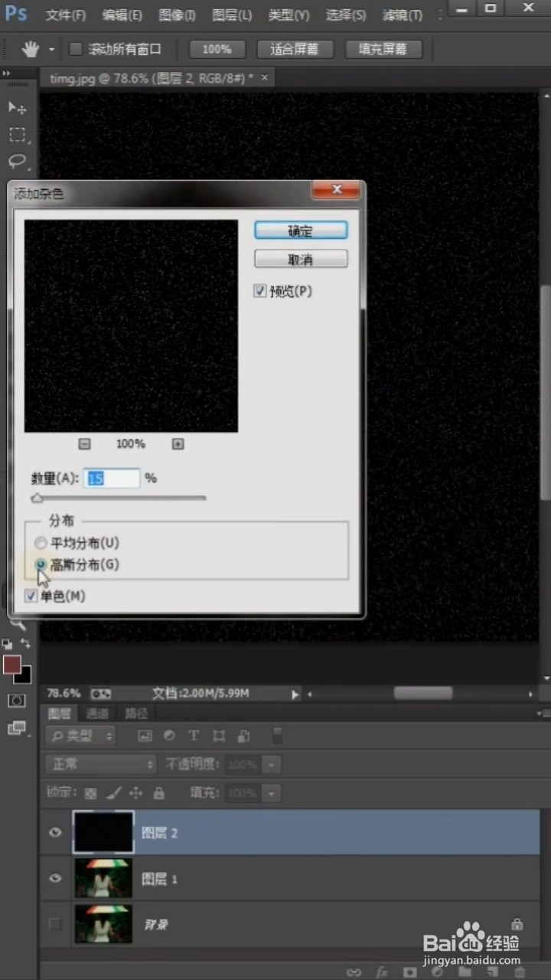Click lock transparent pixels icon
Viewport: 551px width, 980px height.
[90, 793]
